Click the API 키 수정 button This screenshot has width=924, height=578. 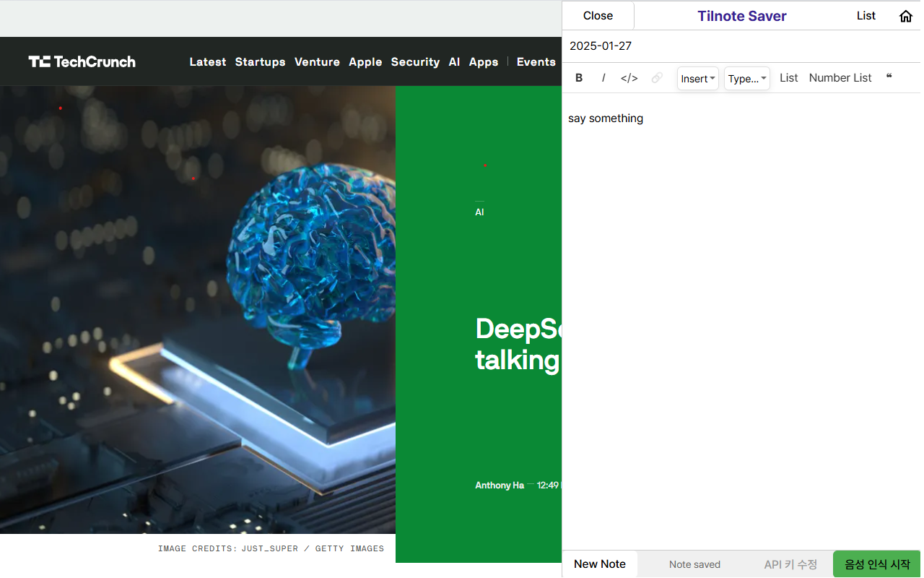(x=790, y=564)
